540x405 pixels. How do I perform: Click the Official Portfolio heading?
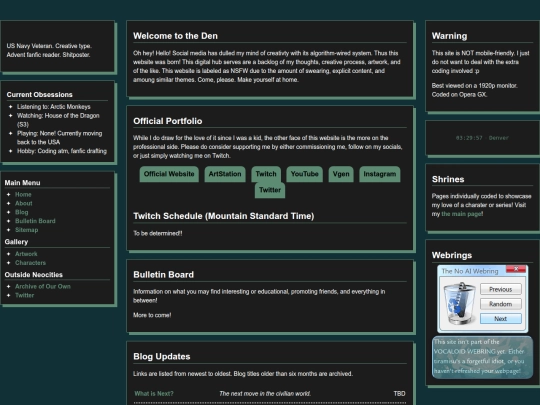click(168, 121)
